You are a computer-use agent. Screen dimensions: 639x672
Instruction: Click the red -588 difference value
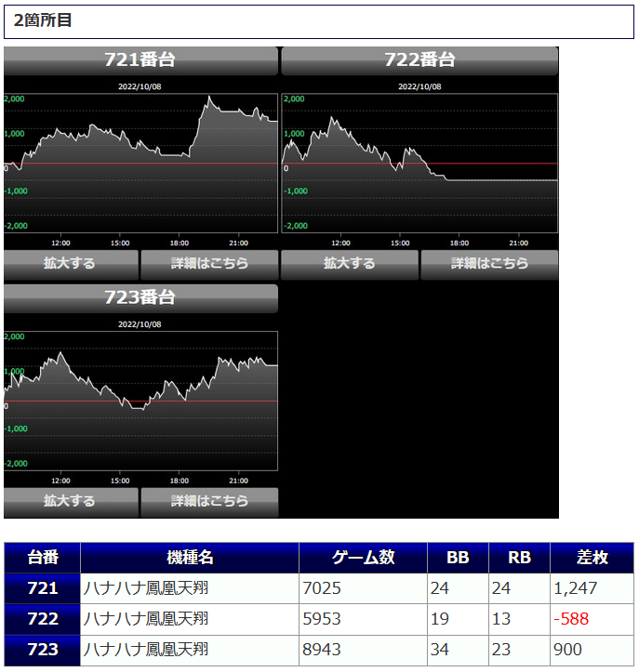[571, 619]
